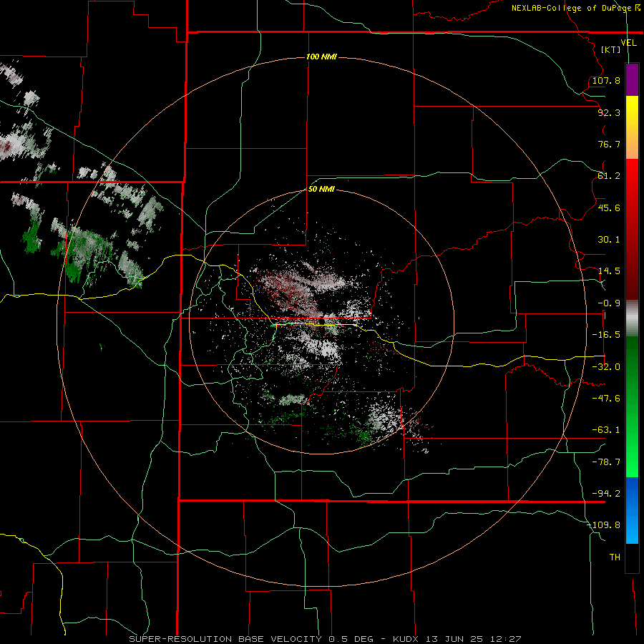Select the -109.8 scale value
Screen dimensions: 644x644
point(603,525)
